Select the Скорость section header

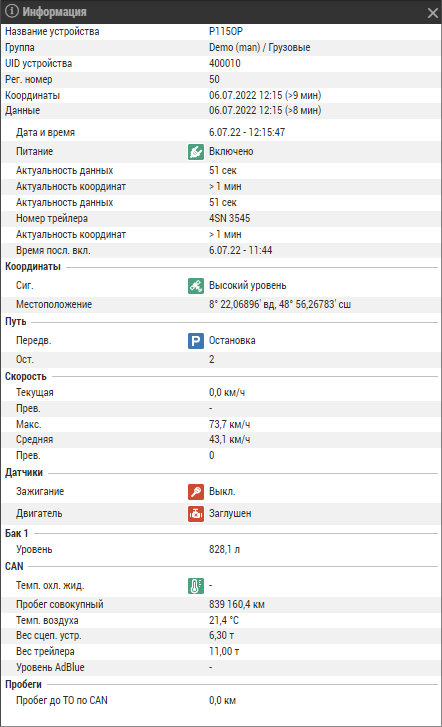(x=26, y=376)
